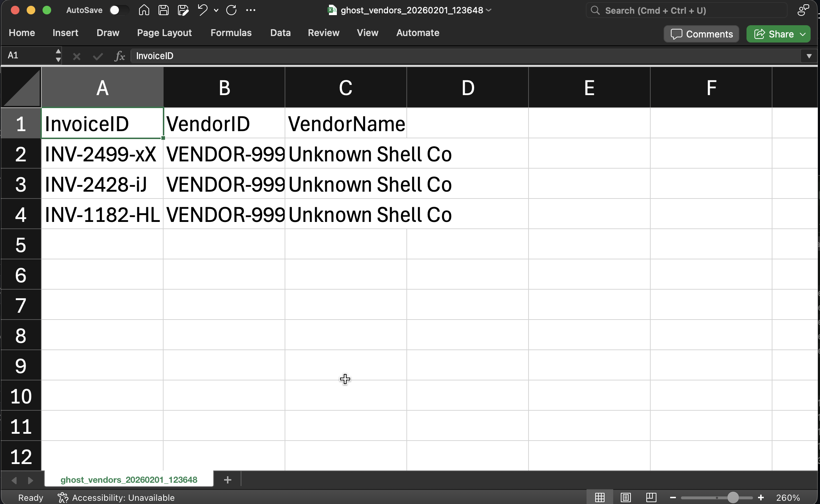
Task: Expand the undo history dropdown arrow
Action: click(x=216, y=10)
